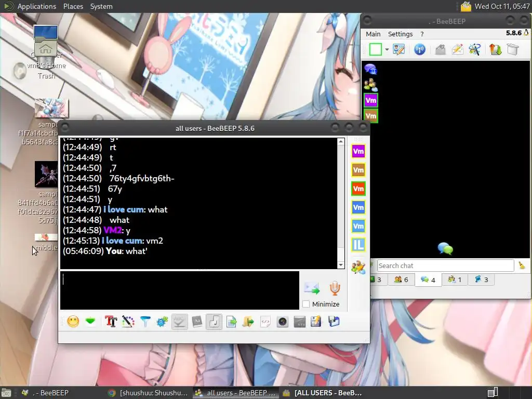Viewport: 532px width, 399px height.
Task: Click the trash bin icon in BeeBEEP toolbar
Action: click(513, 49)
